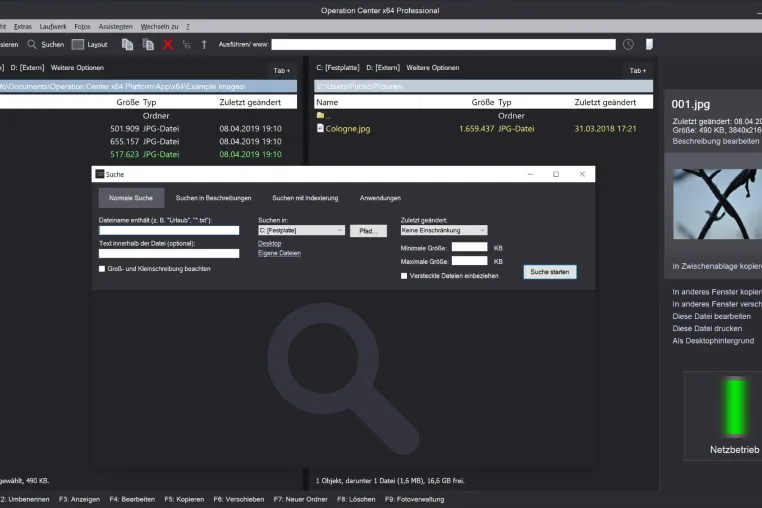The width and height of the screenshot is (762, 508).
Task: Click the copy files icon in toolbar
Action: tap(127, 44)
